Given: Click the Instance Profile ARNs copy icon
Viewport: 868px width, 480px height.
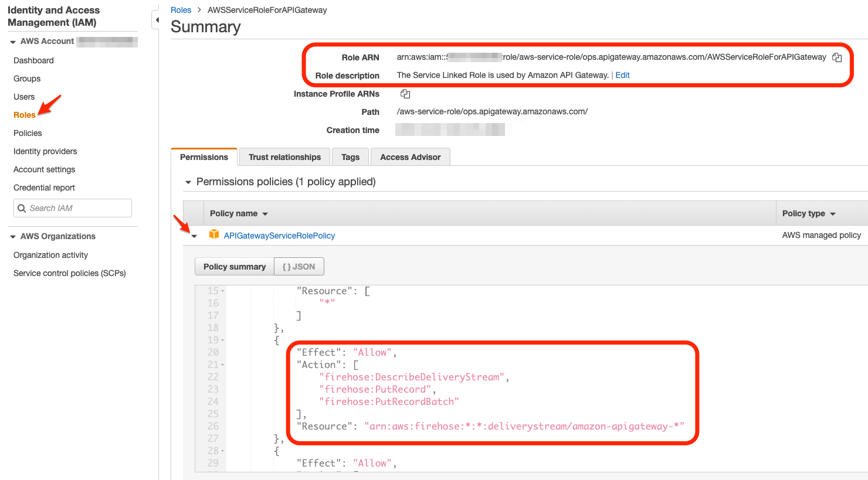Looking at the screenshot, I should (405, 94).
